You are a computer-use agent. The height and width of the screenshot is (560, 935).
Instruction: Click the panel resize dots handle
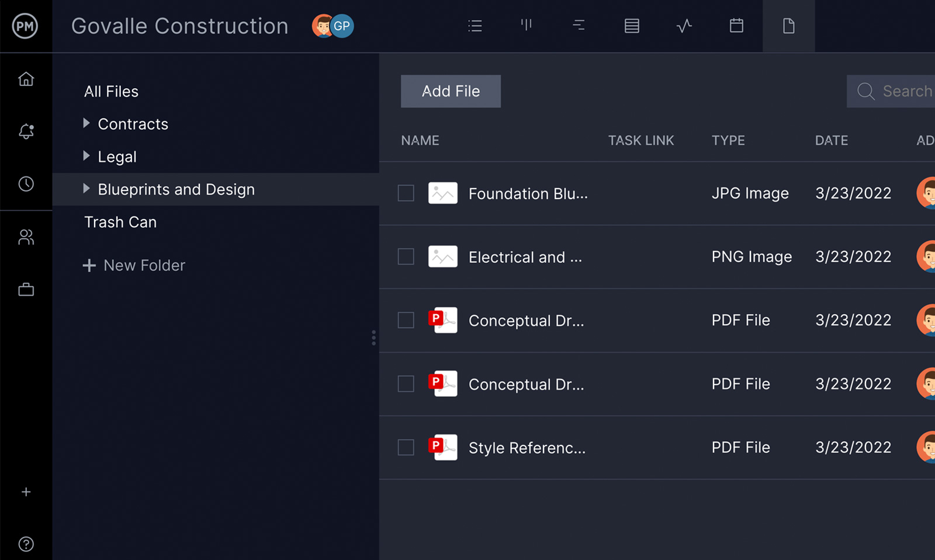[373, 338]
